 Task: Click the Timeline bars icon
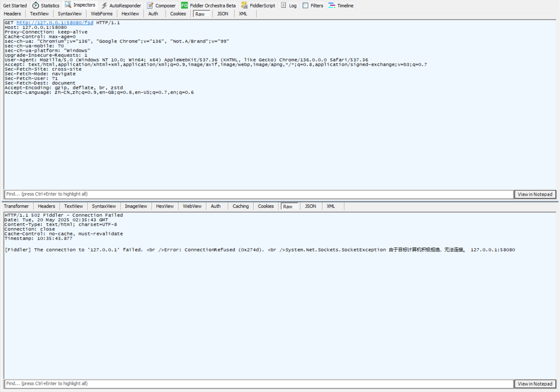(332, 5)
